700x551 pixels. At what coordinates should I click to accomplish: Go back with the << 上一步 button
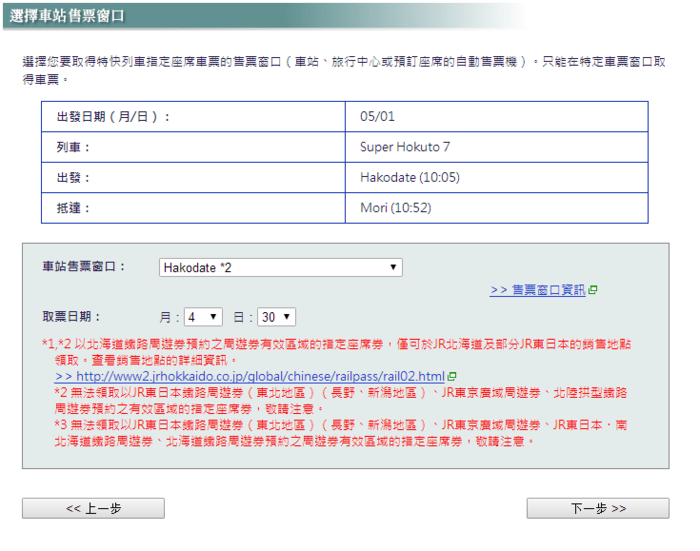[x=93, y=508]
